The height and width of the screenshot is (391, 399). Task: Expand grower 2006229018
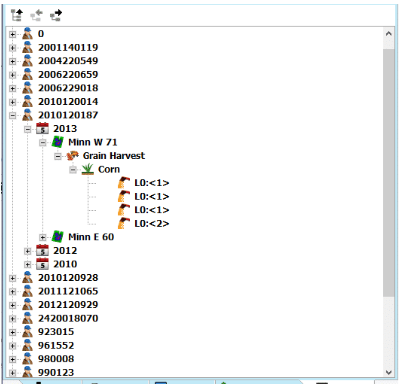(x=12, y=88)
